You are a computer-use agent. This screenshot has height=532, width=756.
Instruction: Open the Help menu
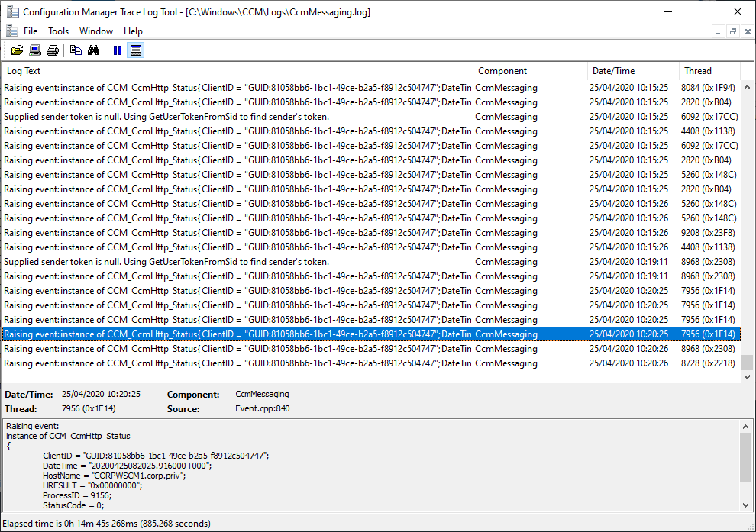point(133,31)
